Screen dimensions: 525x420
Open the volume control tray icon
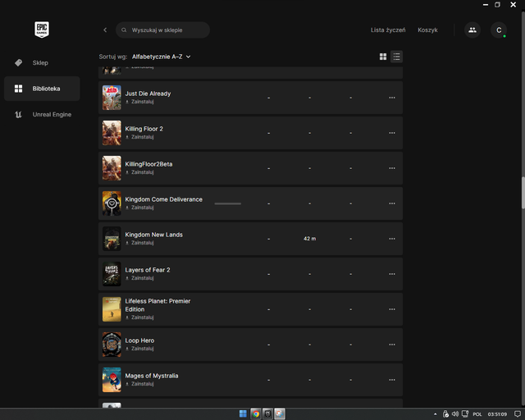tap(455, 414)
